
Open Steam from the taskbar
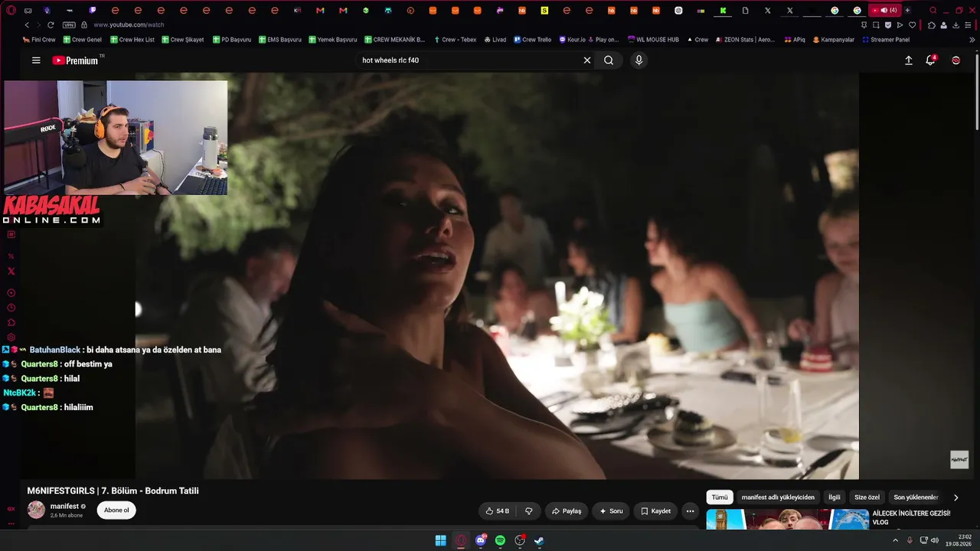click(x=539, y=540)
